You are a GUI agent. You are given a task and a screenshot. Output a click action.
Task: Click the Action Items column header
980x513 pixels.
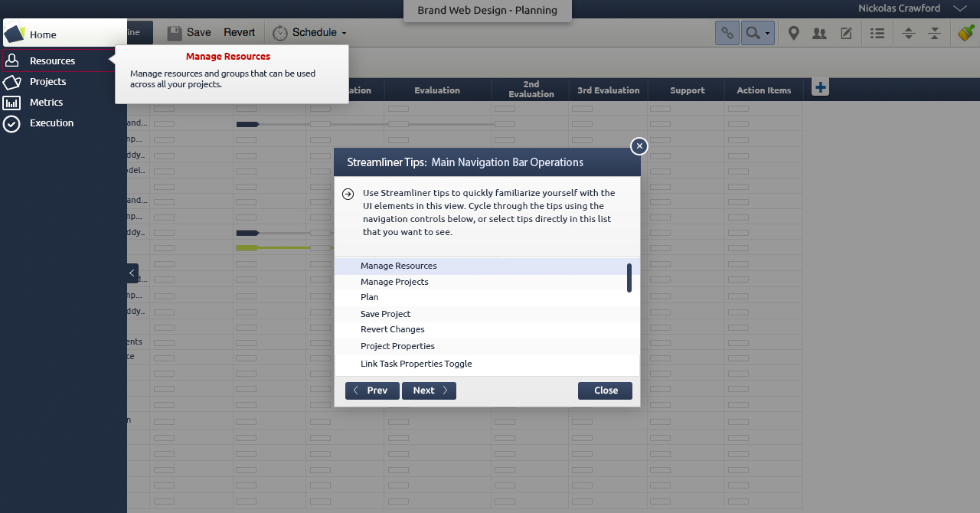pos(763,90)
